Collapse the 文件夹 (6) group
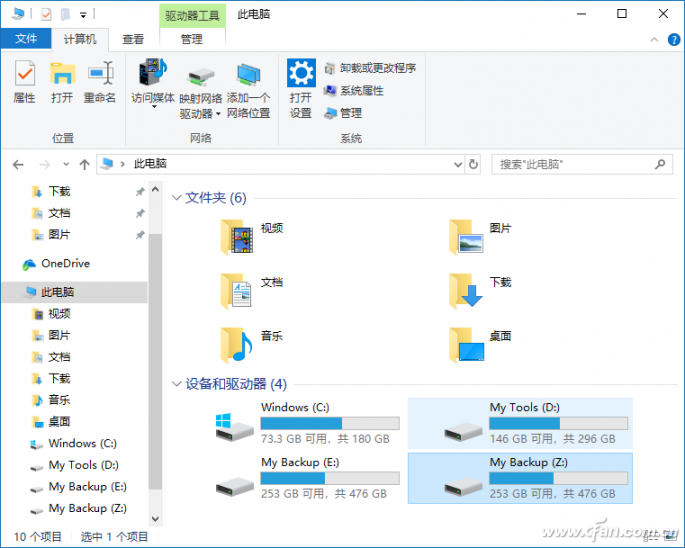This screenshot has height=548, width=685. 176,198
